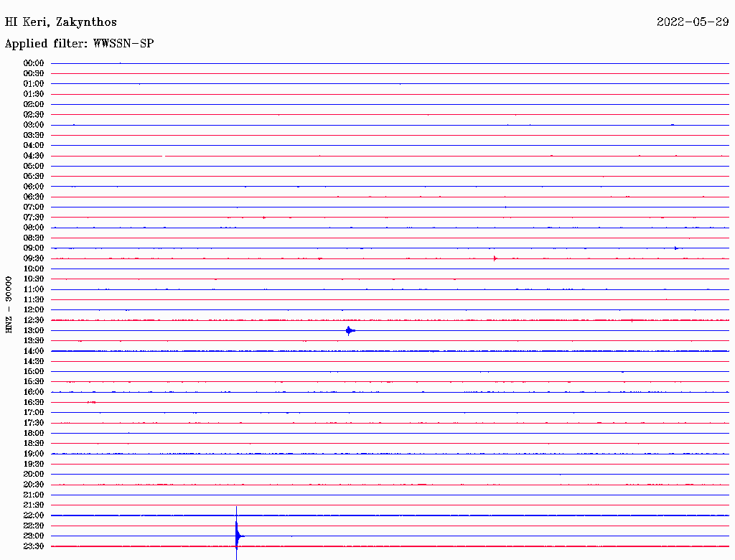This screenshot has height=560, width=735.
Task: Click the 23:00 time label
Action: point(34,536)
